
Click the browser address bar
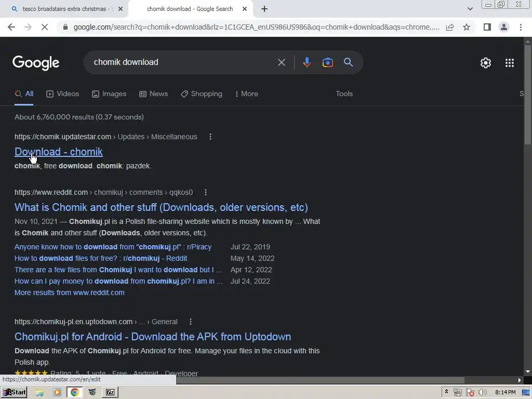(256, 27)
